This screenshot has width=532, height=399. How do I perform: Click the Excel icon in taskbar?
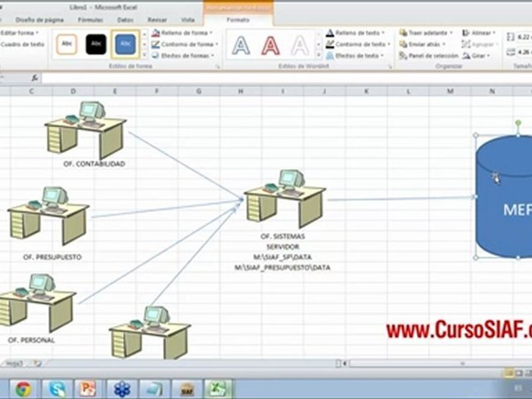click(218, 389)
